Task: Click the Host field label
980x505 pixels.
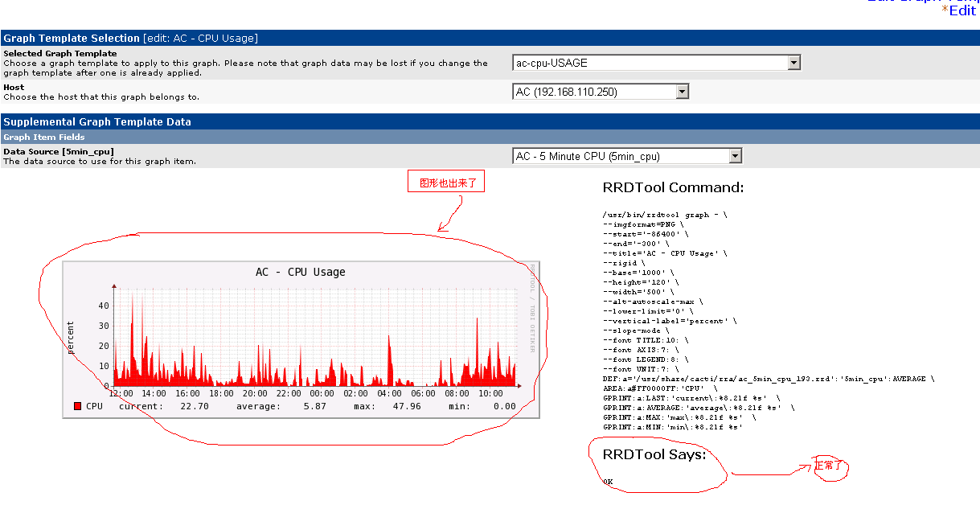Action: [14, 87]
